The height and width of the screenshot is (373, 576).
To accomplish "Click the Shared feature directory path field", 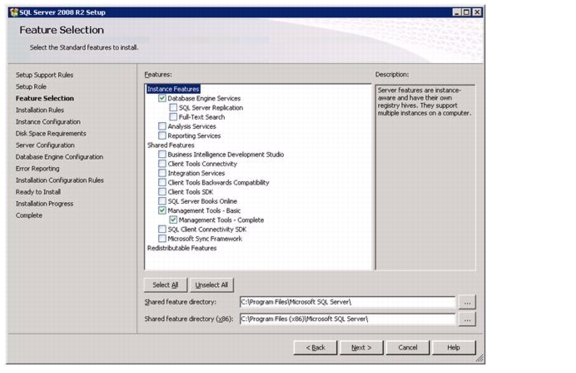I will tap(348, 302).
